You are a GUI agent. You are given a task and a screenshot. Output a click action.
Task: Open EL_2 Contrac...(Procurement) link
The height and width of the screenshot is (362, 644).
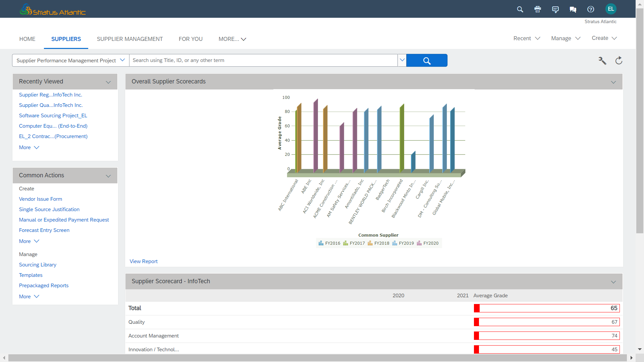pyautogui.click(x=53, y=136)
